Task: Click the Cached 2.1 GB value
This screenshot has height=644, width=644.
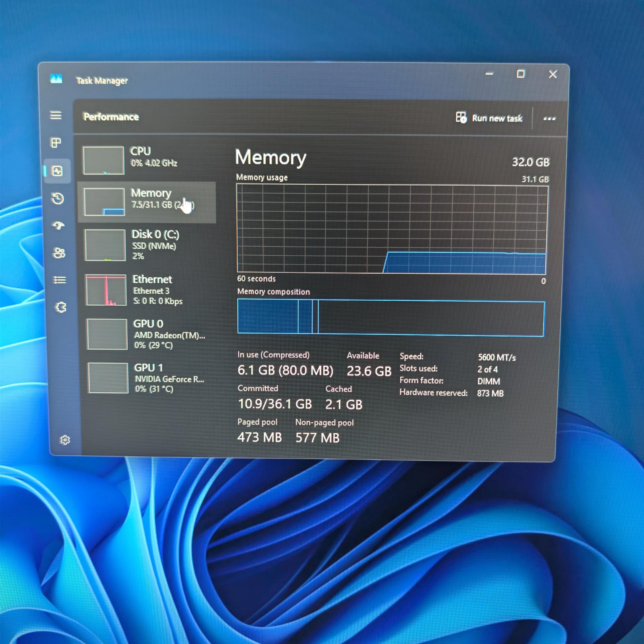Action: tap(344, 405)
